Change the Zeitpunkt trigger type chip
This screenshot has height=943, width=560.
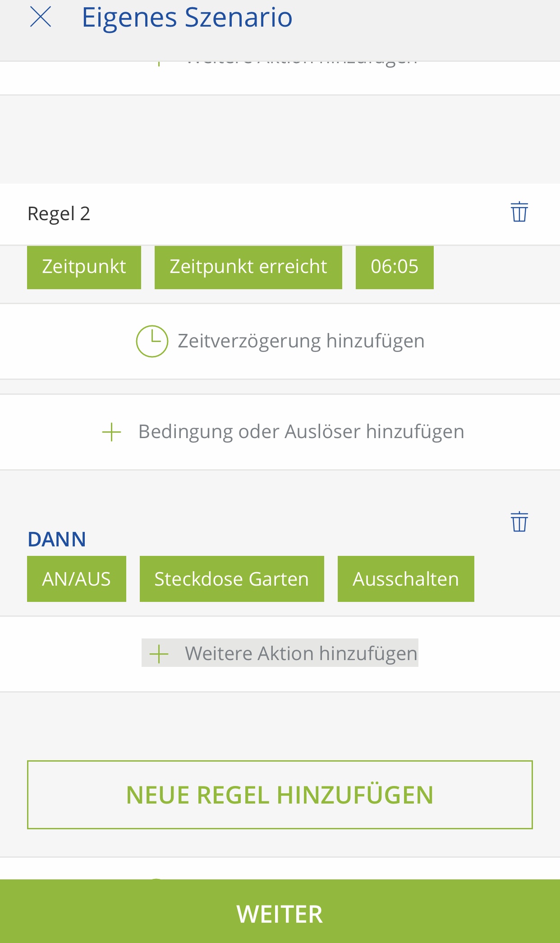point(84,267)
